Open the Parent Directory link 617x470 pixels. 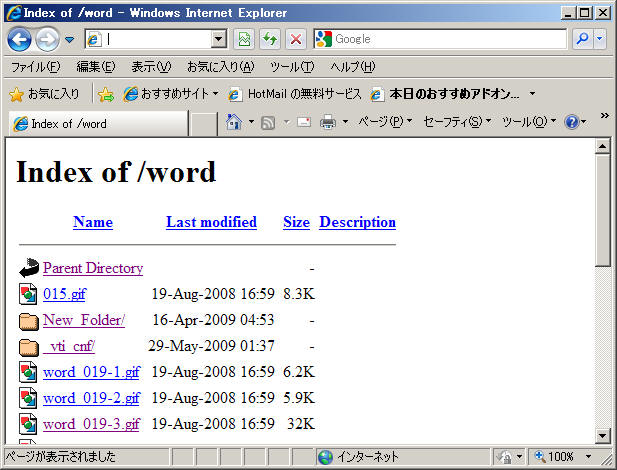[93, 268]
